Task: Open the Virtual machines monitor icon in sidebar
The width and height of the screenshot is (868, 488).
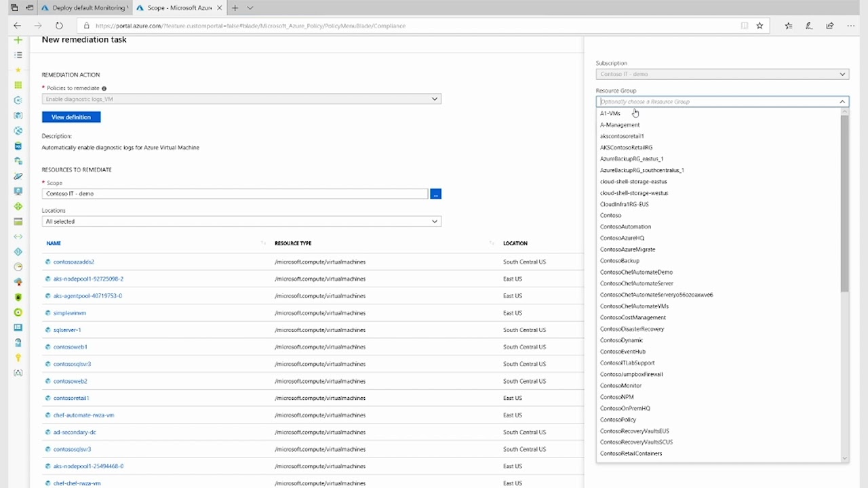Action: [18, 191]
